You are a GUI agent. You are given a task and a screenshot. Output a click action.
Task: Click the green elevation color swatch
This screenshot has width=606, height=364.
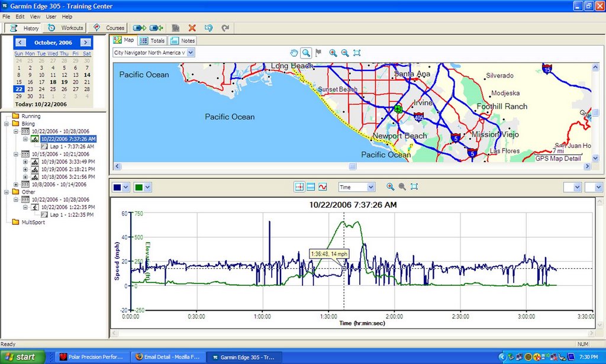click(x=138, y=188)
